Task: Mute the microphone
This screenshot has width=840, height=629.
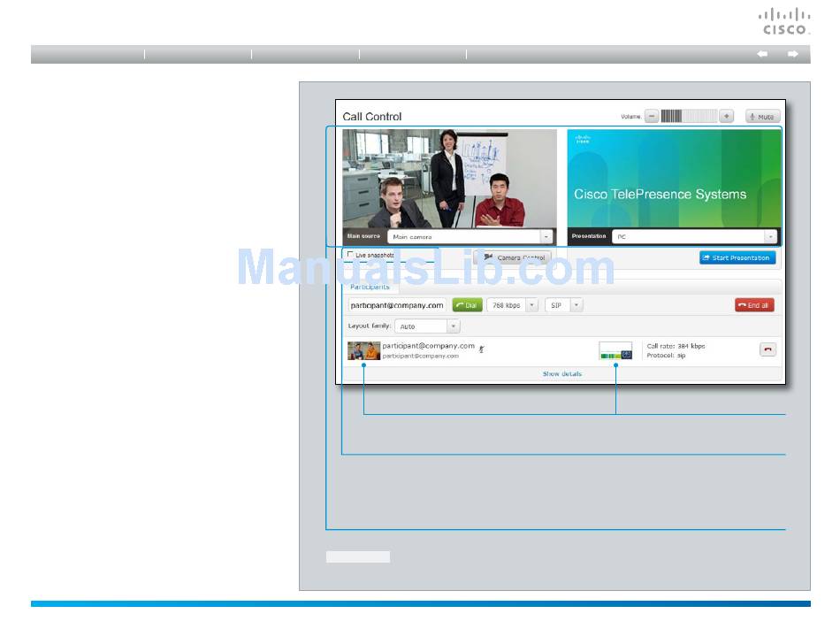Action: click(x=762, y=117)
